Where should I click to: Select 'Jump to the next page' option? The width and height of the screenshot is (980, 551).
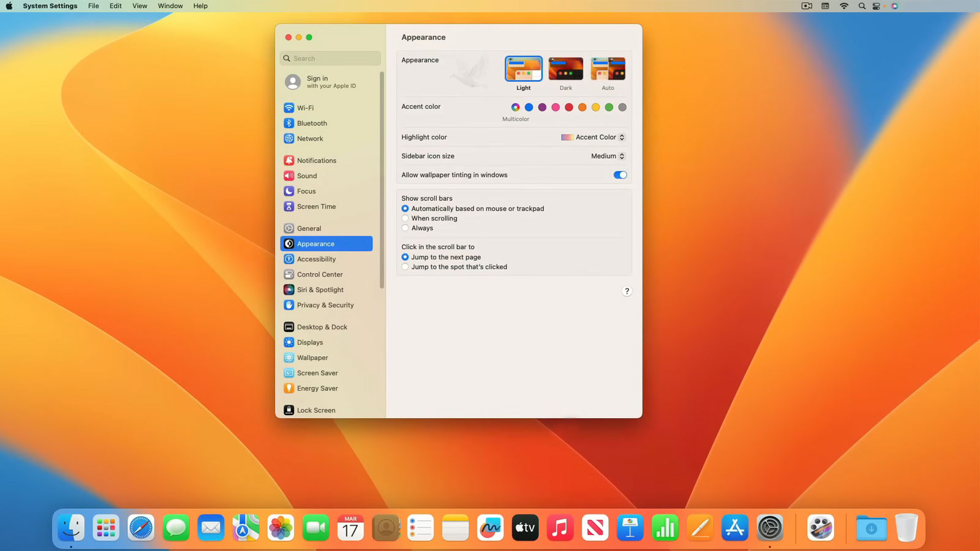pyautogui.click(x=405, y=257)
